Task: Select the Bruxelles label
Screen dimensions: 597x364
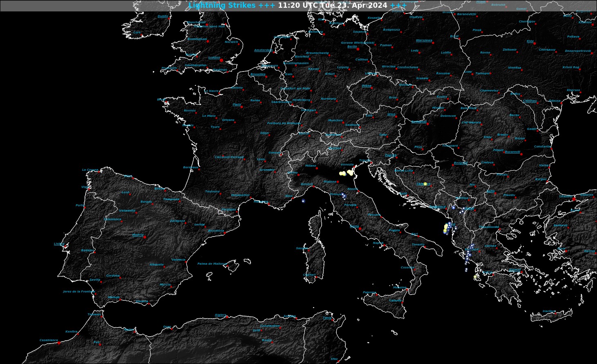Action: (258, 74)
